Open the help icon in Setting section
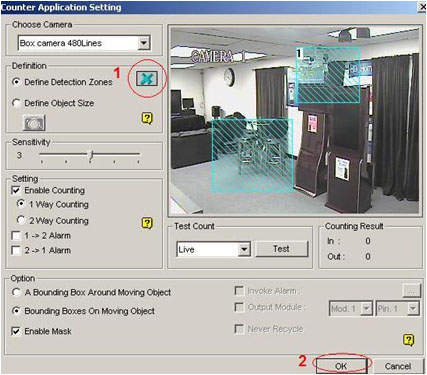Viewport: 427px width, 375px height. pyautogui.click(x=147, y=223)
